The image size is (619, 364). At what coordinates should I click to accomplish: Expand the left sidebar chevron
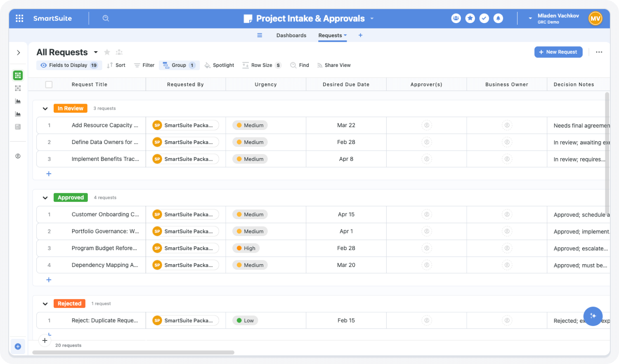click(18, 52)
